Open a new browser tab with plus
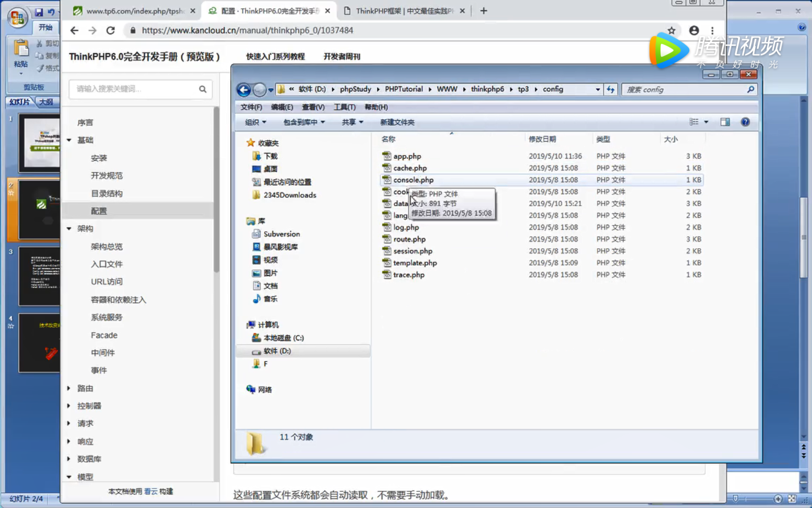 483,11
